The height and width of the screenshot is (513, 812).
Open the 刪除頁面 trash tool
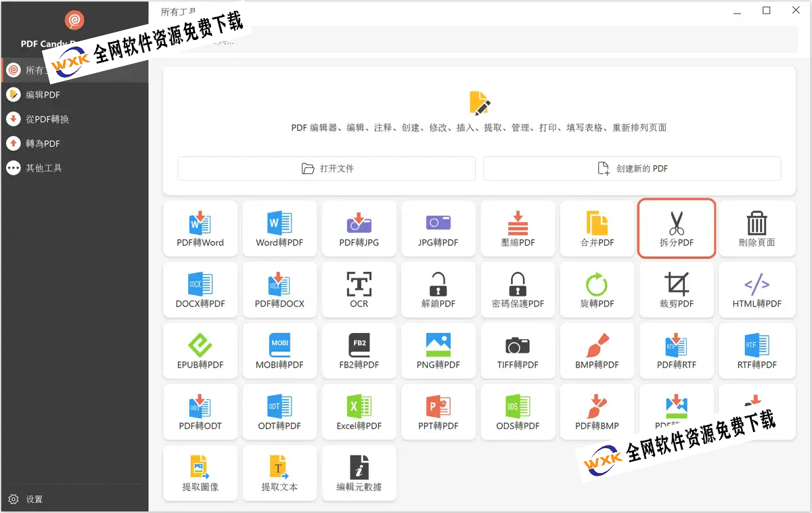757,229
